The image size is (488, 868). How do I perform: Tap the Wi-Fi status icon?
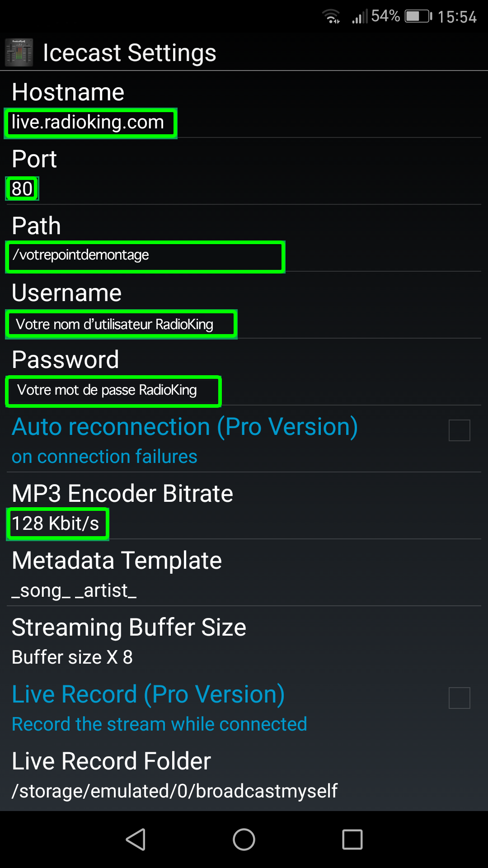click(331, 17)
